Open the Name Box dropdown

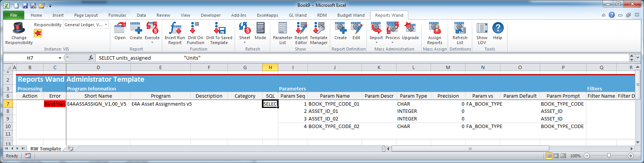[x=60, y=58]
